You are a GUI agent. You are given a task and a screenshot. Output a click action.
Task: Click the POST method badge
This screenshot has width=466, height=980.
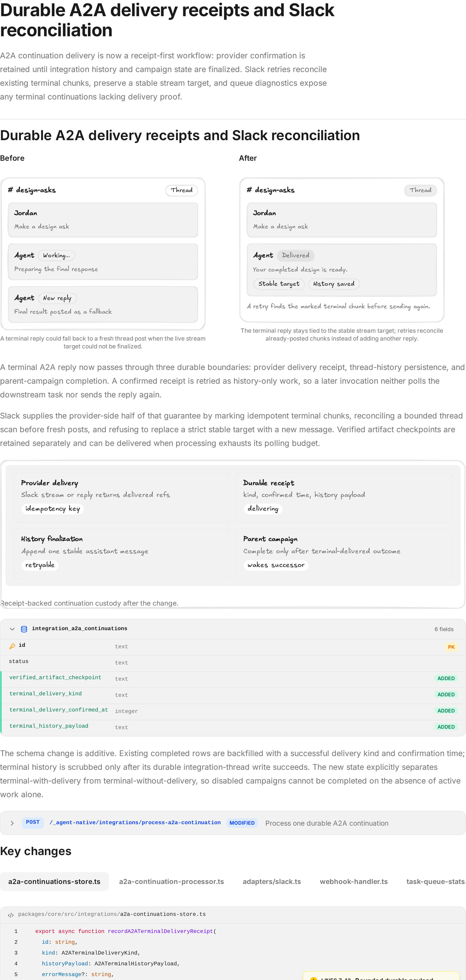coord(33,822)
